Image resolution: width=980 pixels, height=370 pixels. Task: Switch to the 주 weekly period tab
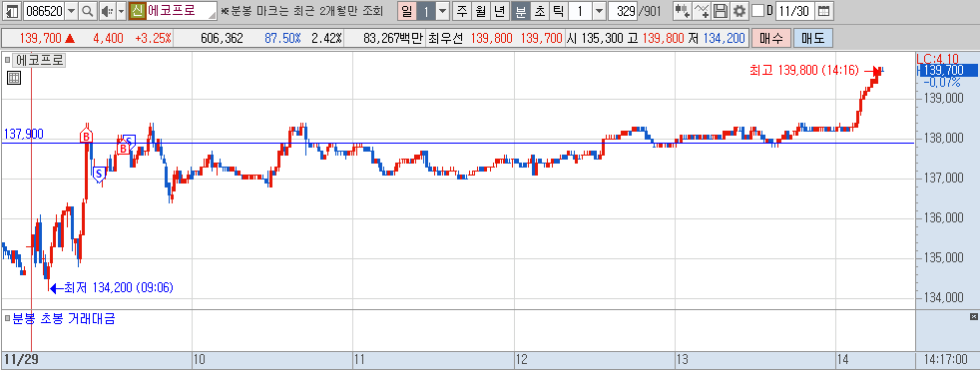pos(462,11)
